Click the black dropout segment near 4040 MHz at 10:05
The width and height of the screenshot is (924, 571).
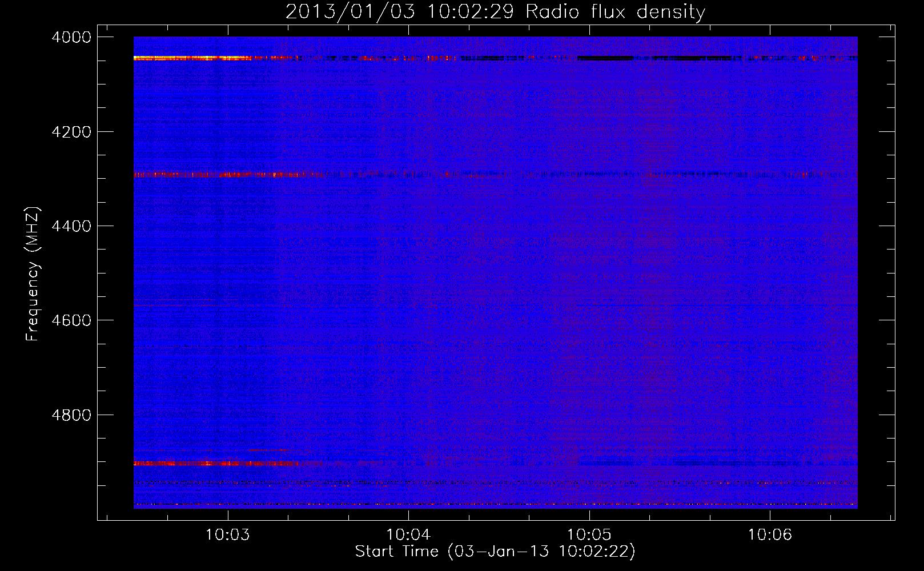tap(605, 58)
